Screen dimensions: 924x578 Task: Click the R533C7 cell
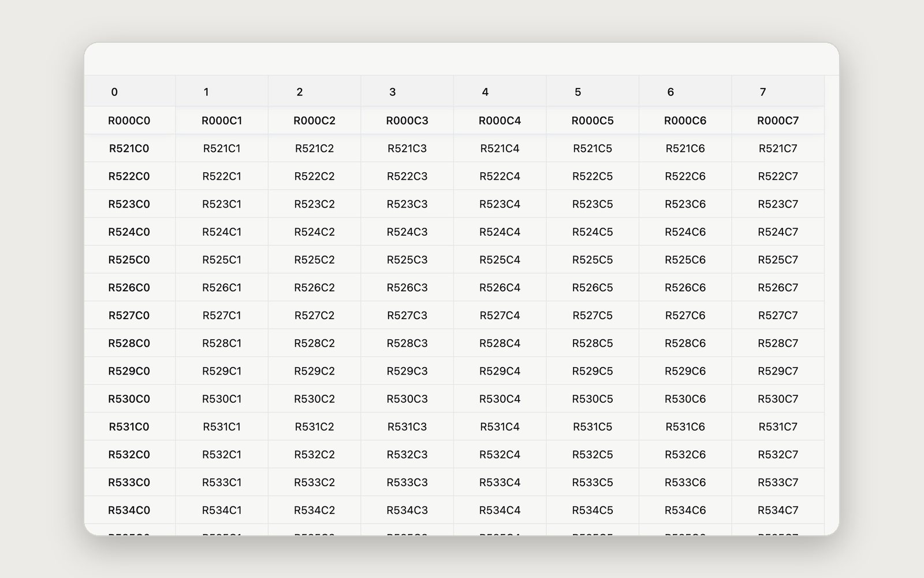point(778,482)
